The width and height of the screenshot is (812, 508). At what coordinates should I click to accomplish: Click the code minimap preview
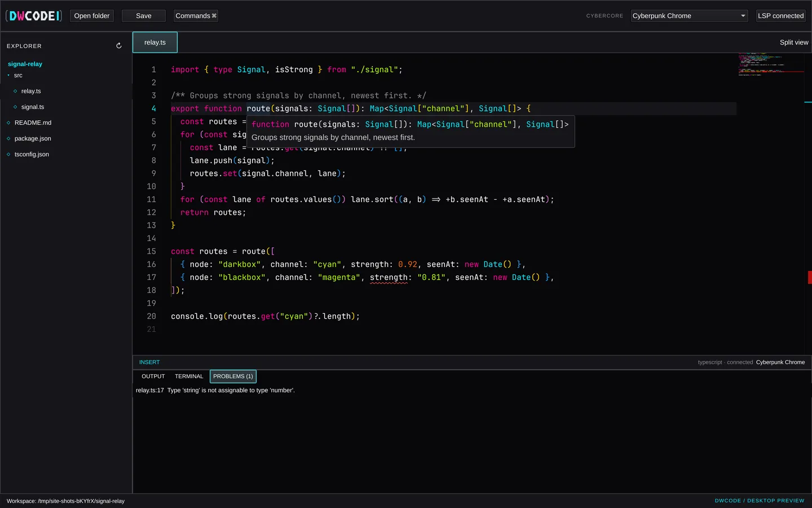tap(771, 64)
